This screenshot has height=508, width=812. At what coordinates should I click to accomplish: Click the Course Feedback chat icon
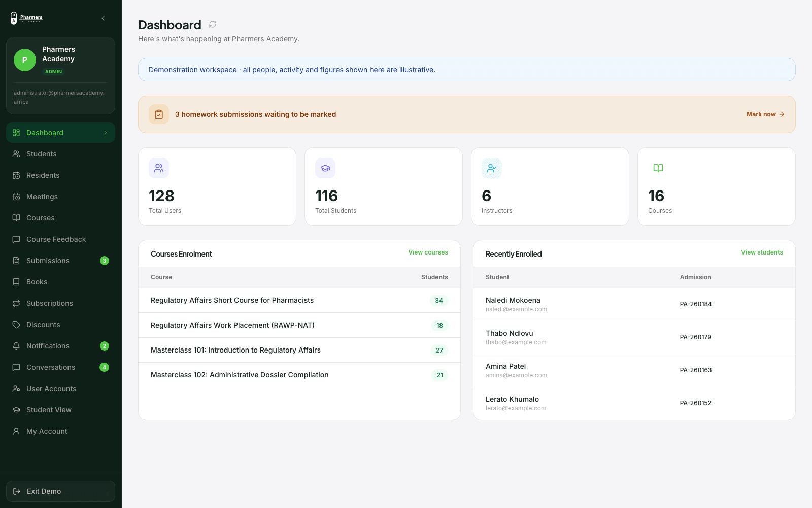tap(16, 239)
